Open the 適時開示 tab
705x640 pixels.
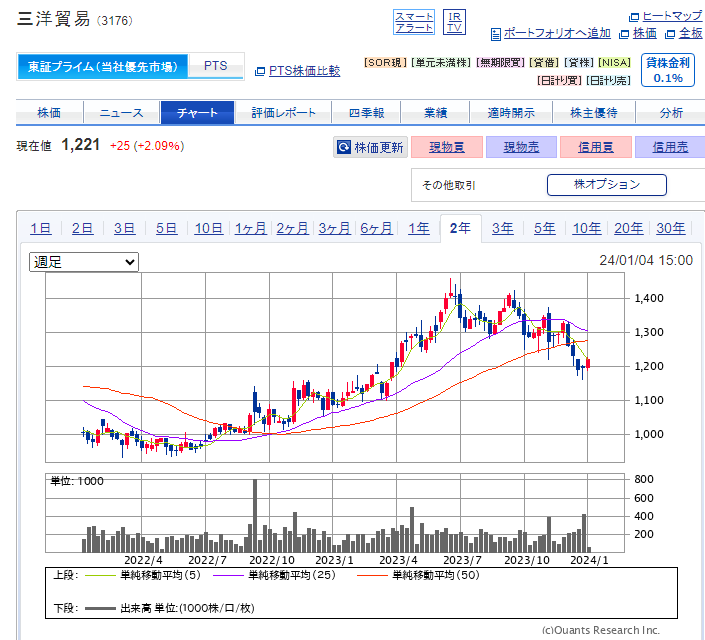[511, 112]
